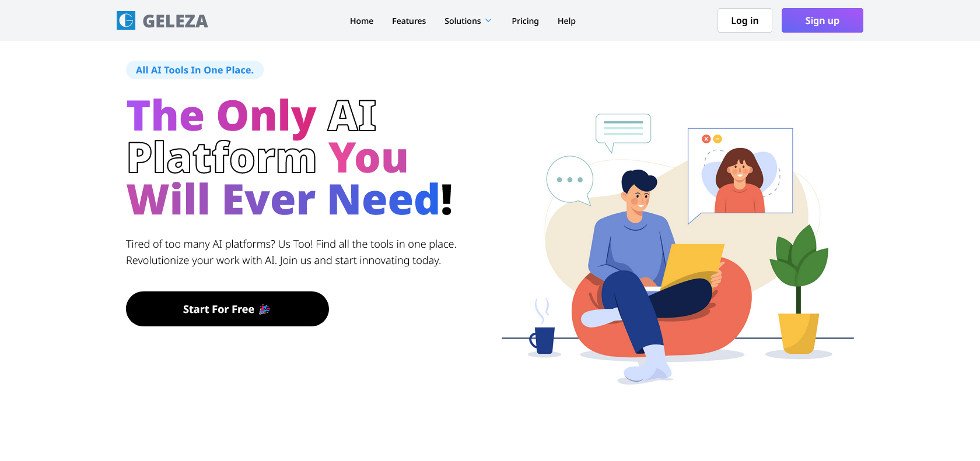Go to the Features page

point(409,21)
